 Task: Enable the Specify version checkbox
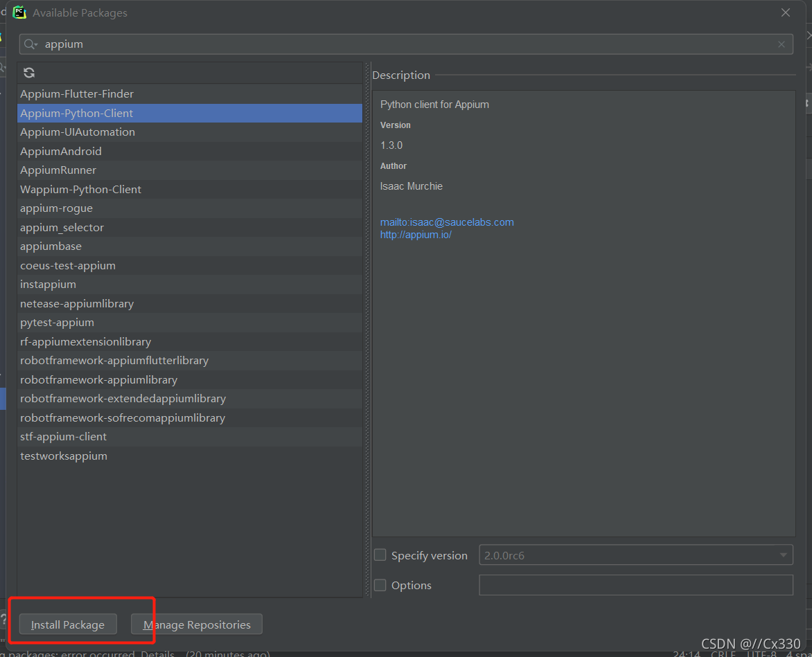pos(380,555)
